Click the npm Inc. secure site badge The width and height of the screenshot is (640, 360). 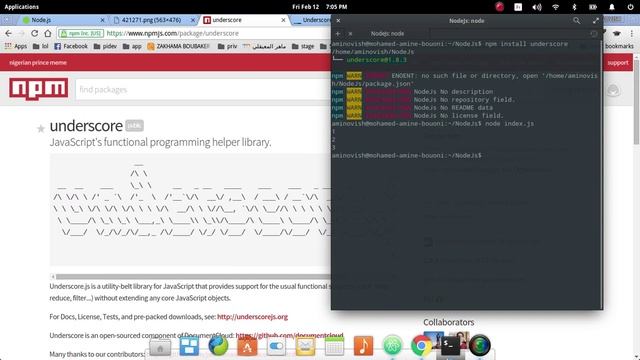point(81,33)
